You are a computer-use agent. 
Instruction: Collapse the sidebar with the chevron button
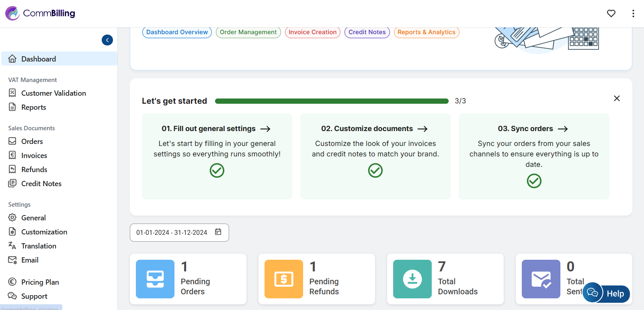[107, 40]
